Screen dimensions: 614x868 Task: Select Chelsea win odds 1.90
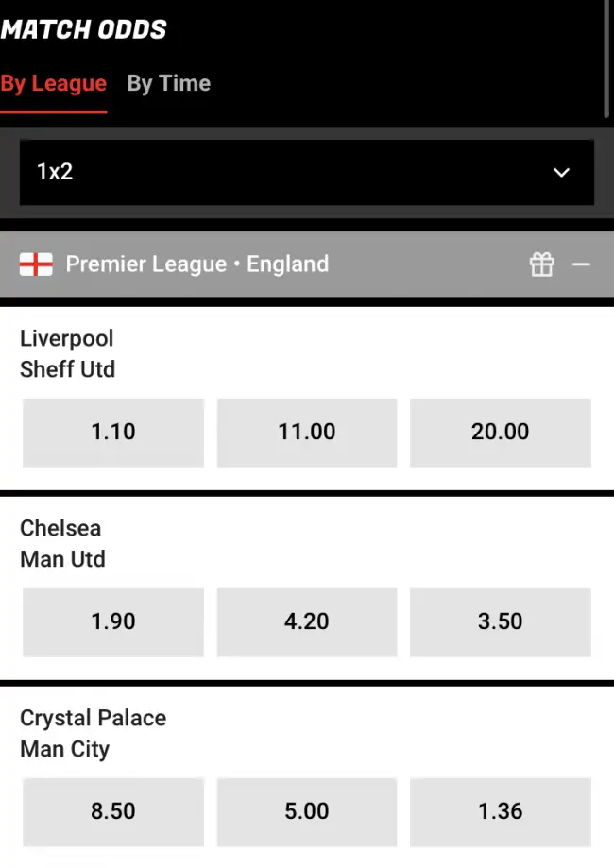tap(113, 621)
